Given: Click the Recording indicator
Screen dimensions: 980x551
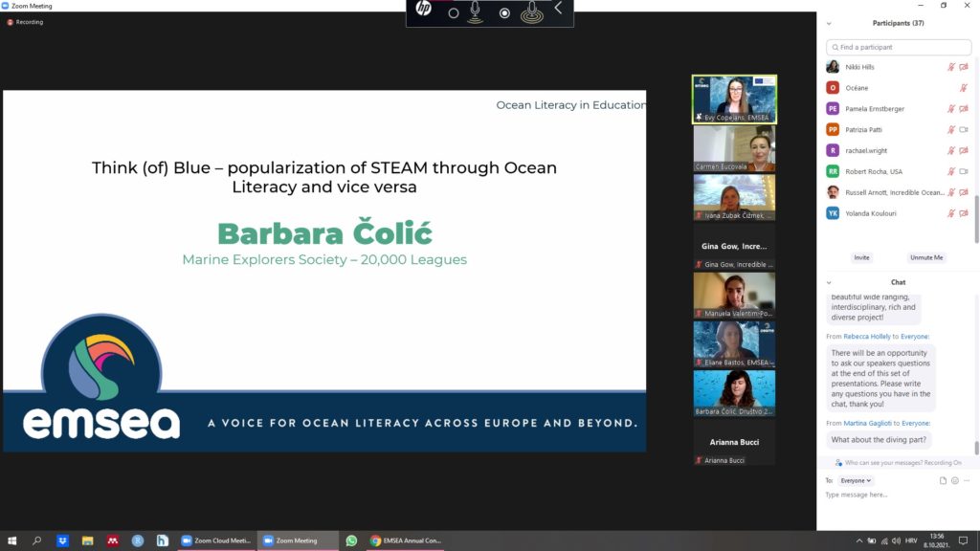Looking at the screenshot, I should 25,22.
